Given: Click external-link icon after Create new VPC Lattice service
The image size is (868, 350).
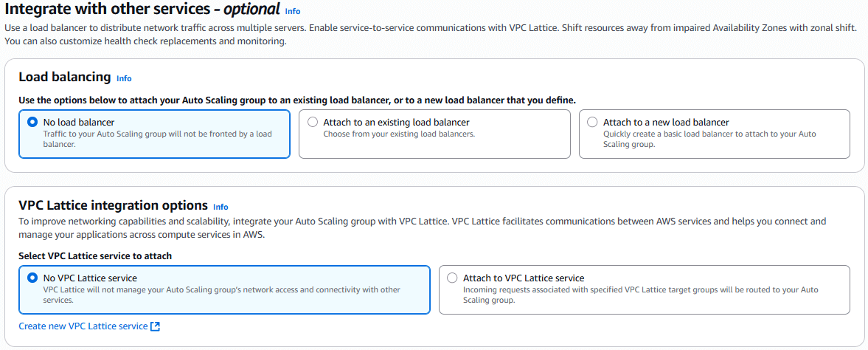Looking at the screenshot, I should click(155, 326).
